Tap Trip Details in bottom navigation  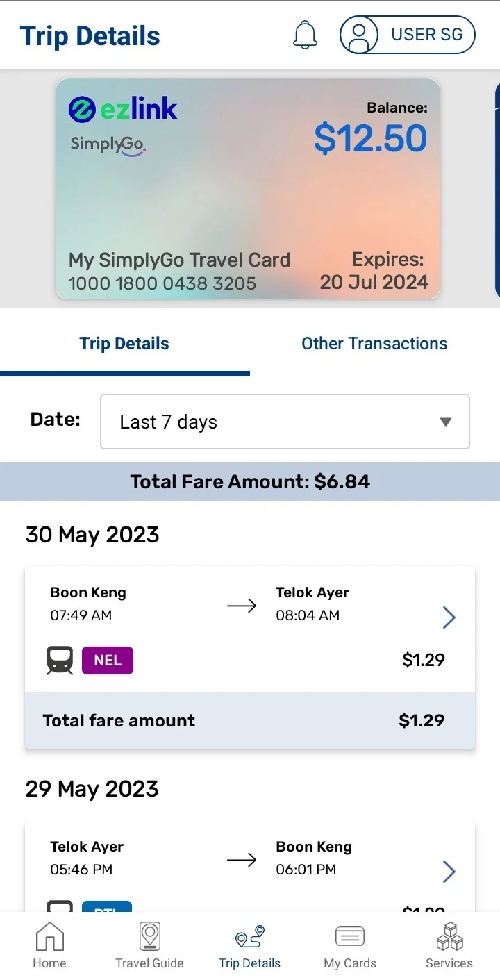[x=250, y=946]
